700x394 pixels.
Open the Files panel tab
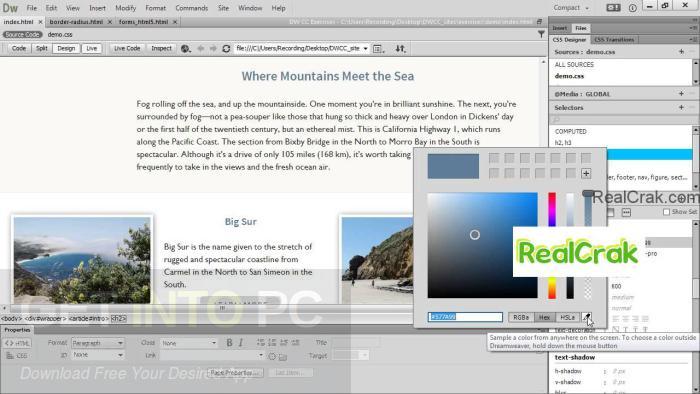(581, 28)
